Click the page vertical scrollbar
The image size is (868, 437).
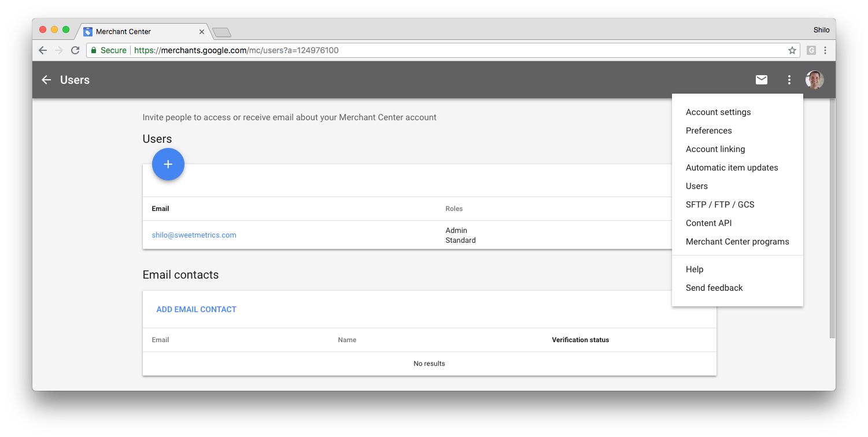[x=832, y=218]
